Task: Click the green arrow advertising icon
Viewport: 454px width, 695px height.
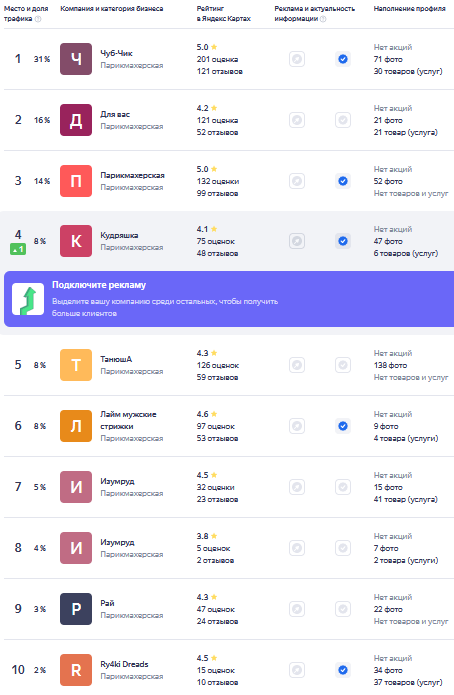Action: [x=28, y=299]
